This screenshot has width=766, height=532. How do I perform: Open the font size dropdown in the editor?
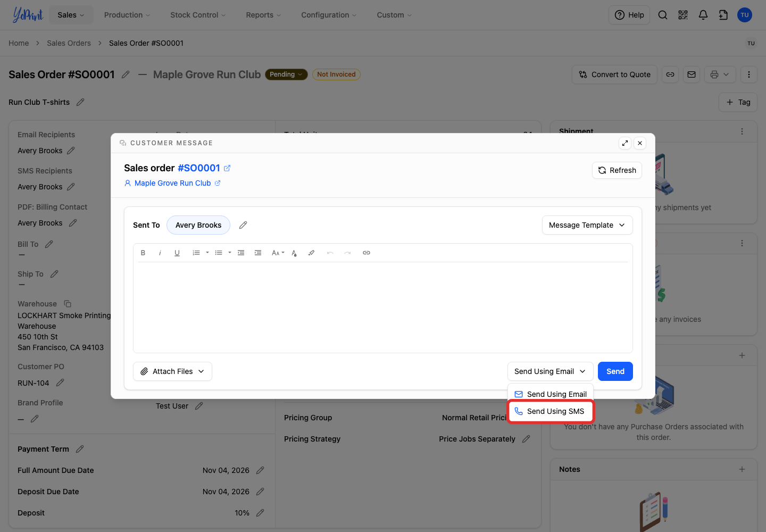(x=278, y=253)
